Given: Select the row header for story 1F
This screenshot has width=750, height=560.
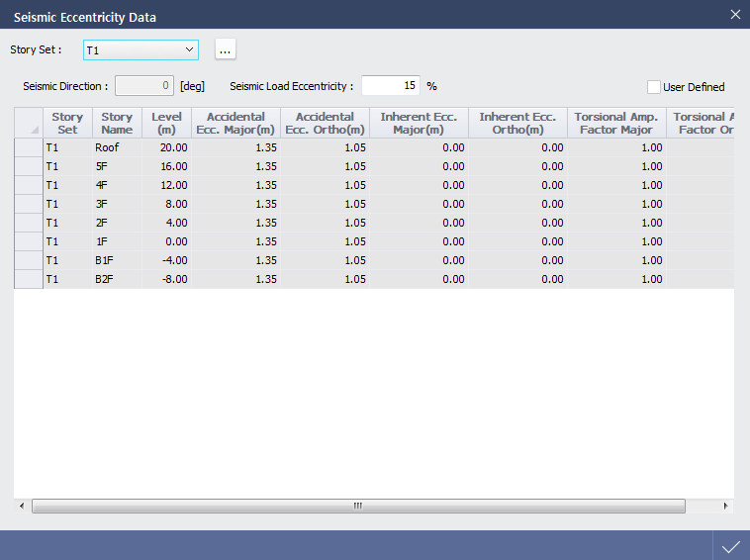Looking at the screenshot, I should coord(29,241).
